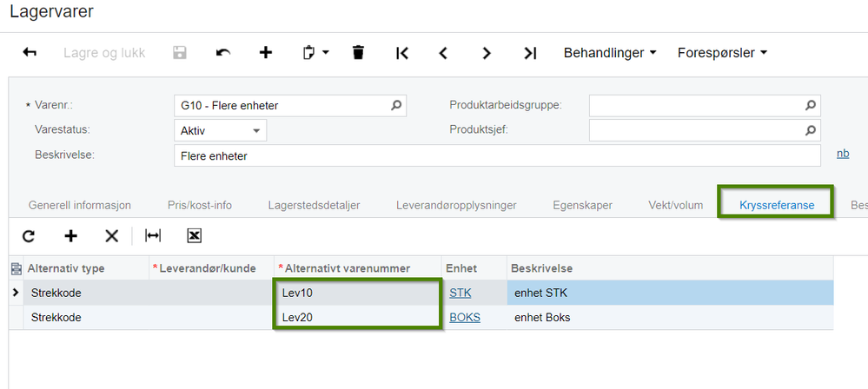Click the enhet Boks description cell
This screenshot has height=389, width=868.
pos(671,318)
